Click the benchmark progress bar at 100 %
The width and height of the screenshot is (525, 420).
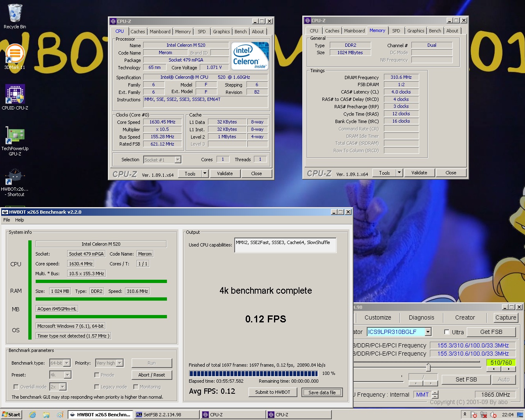pyautogui.click(x=253, y=373)
